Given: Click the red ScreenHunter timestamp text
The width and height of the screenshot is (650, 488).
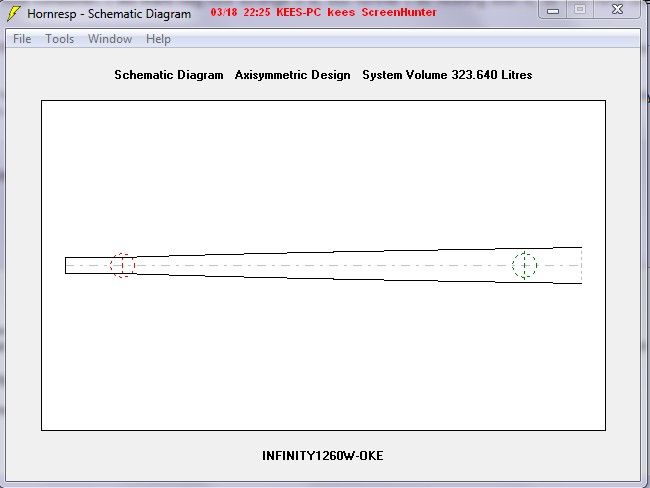Looking at the screenshot, I should (323, 12).
